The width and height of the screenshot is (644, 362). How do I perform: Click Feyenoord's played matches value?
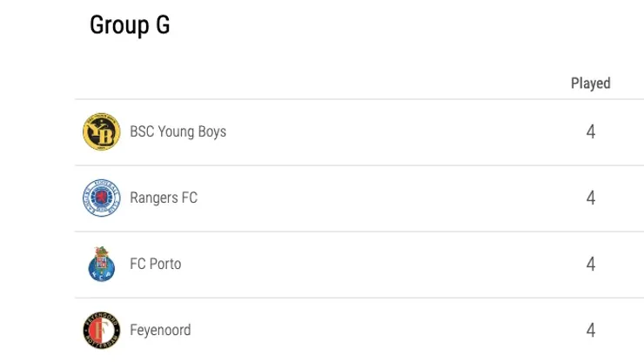pos(591,331)
